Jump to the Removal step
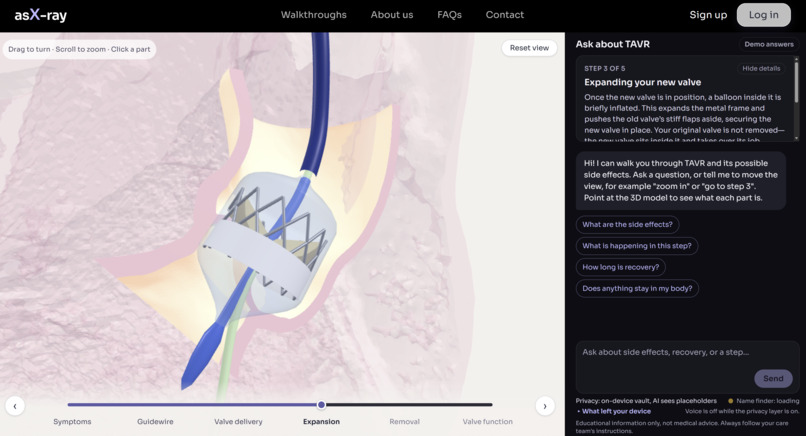Viewport: 806px width, 436px height. point(405,422)
